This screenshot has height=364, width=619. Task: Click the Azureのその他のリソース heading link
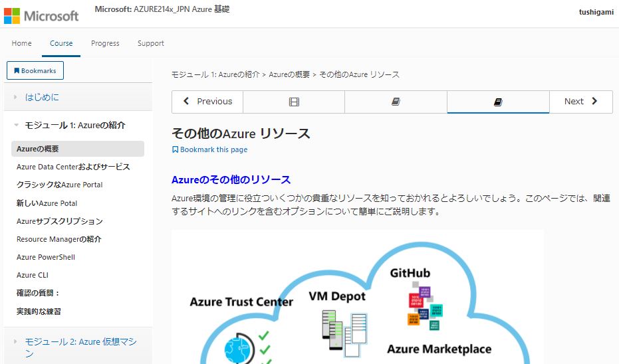[x=231, y=180]
